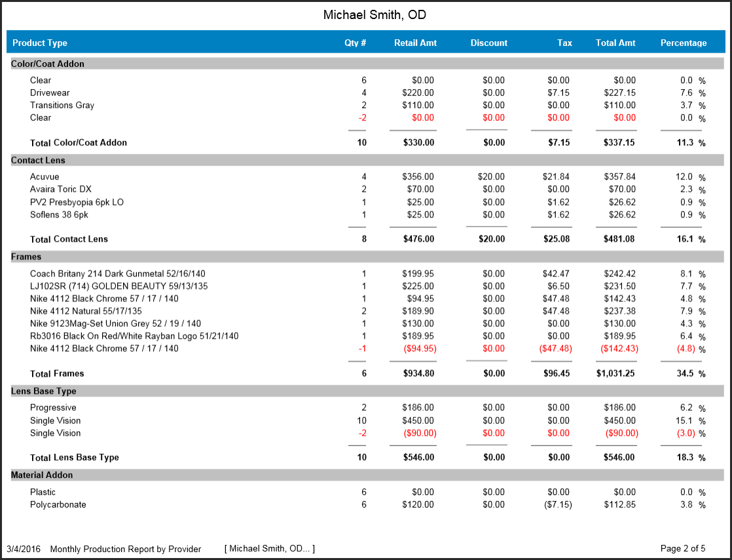Click the red ($142.43) frames refund amount
Viewport: 732px width, 560px height.
(x=619, y=349)
